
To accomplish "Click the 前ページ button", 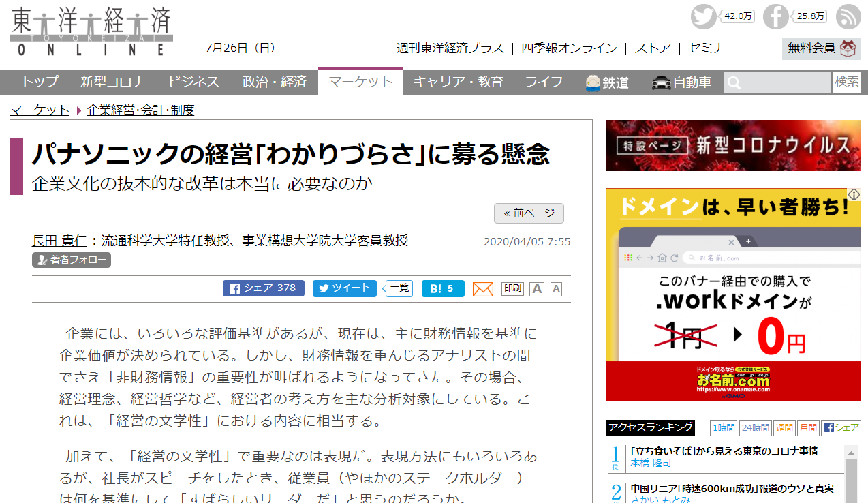I will tap(529, 213).
